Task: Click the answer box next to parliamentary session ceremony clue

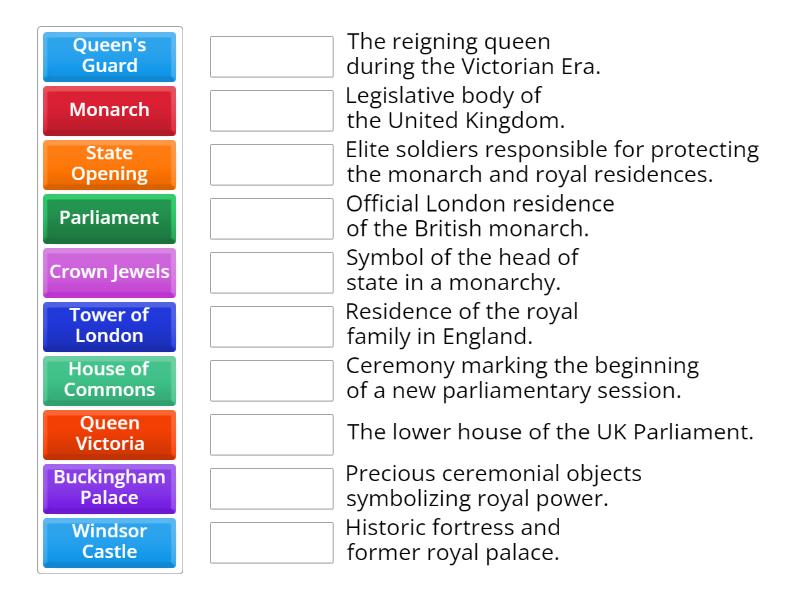Action: click(271, 380)
